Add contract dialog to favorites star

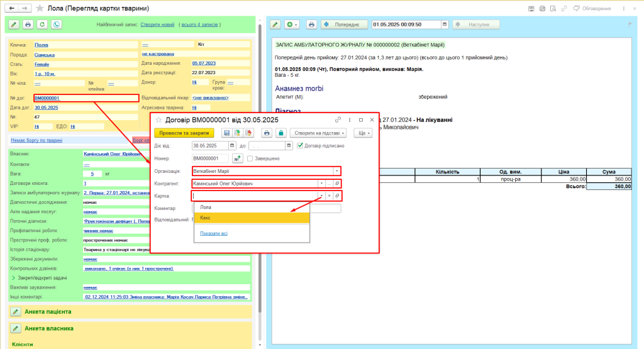(158, 120)
